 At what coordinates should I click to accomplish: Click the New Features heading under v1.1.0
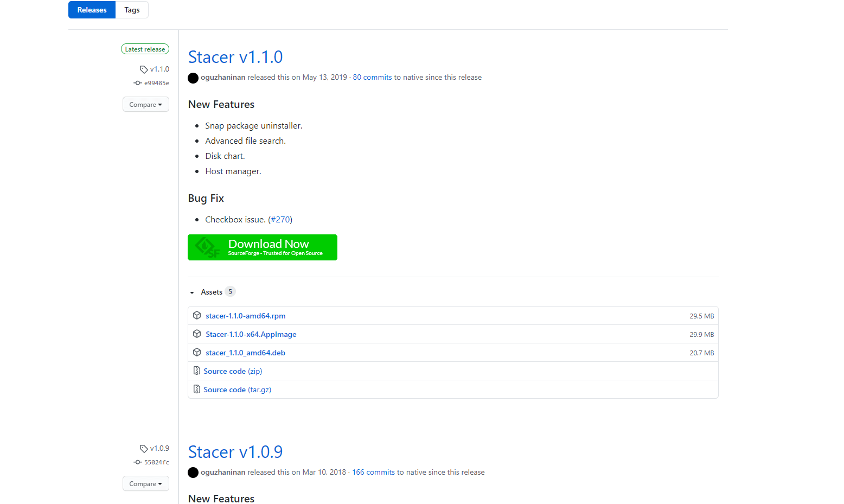pyautogui.click(x=221, y=105)
